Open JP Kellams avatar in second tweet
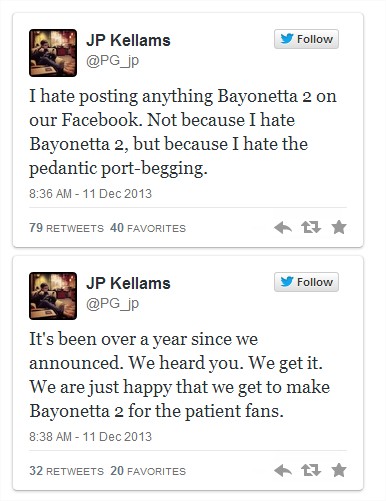 click(x=53, y=296)
